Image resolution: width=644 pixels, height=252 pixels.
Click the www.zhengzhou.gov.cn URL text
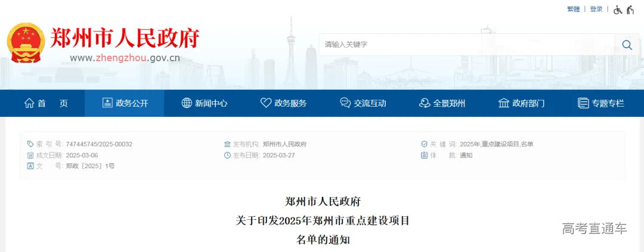click(125, 58)
